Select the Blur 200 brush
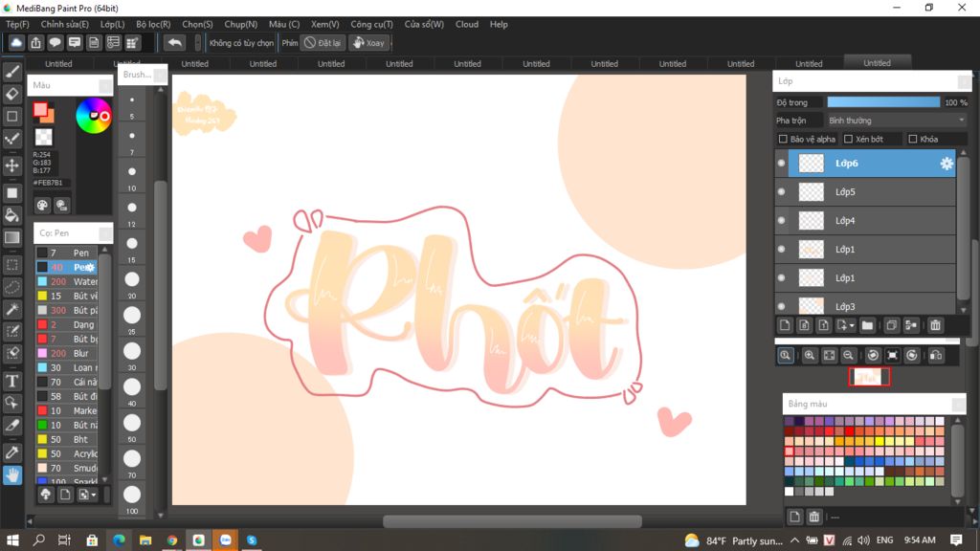 point(67,354)
